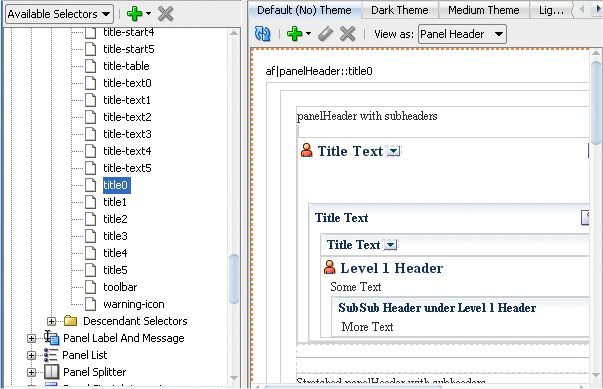Expand the Panel Splitter node
The image size is (603, 389).
pyautogui.click(x=31, y=372)
